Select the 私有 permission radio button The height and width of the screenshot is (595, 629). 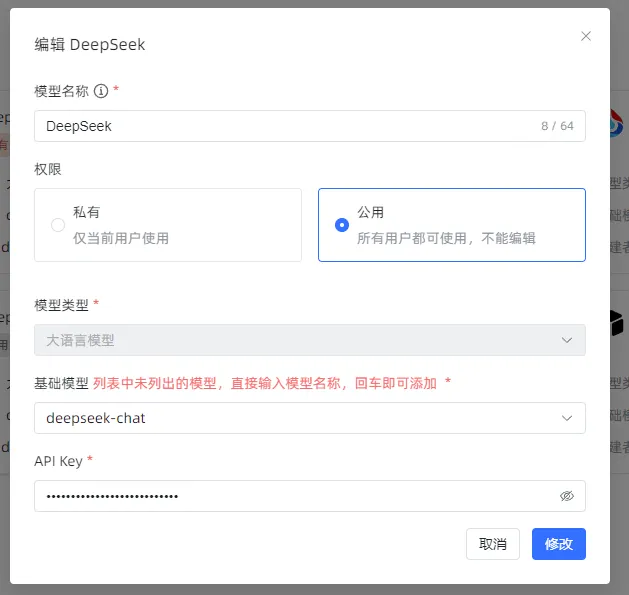point(58,225)
